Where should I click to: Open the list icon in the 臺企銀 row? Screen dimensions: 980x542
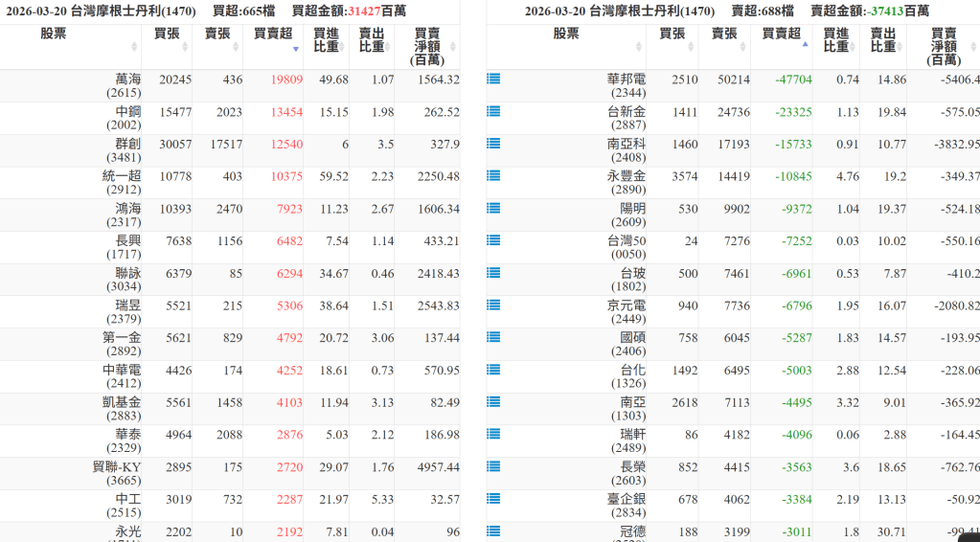[493, 499]
